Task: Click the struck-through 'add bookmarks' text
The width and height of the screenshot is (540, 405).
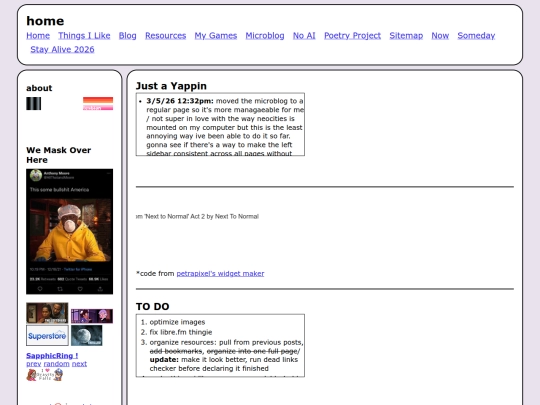Action: pyautogui.click(x=176, y=351)
